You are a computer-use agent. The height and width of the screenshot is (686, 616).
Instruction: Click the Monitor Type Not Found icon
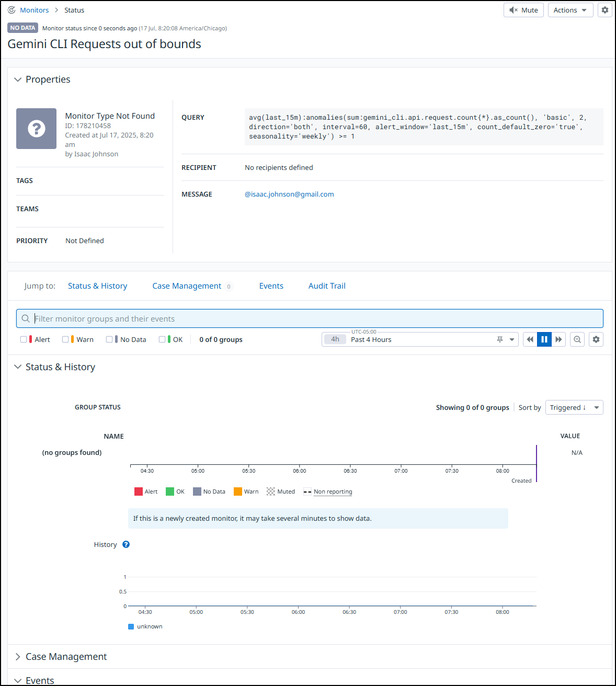point(36,129)
